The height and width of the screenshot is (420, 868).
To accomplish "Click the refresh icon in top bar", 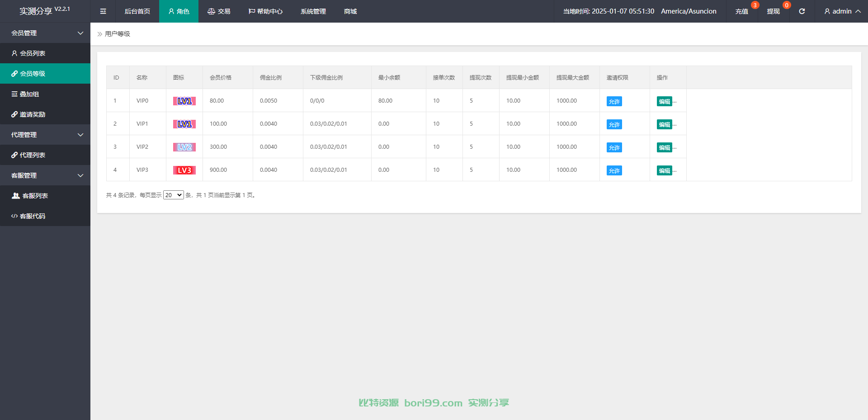I will tap(802, 11).
